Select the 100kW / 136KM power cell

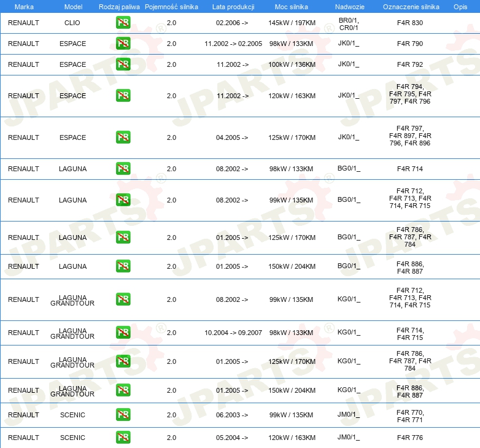click(292, 64)
